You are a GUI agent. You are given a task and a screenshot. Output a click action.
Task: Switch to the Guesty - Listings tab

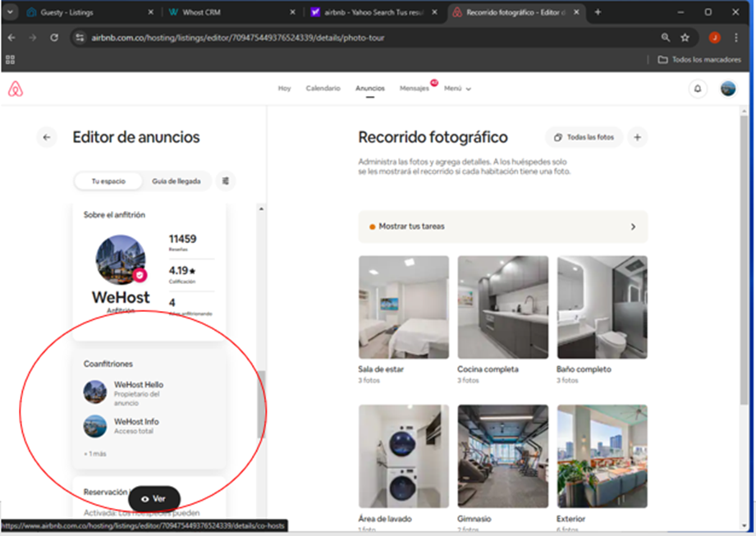click(x=90, y=12)
